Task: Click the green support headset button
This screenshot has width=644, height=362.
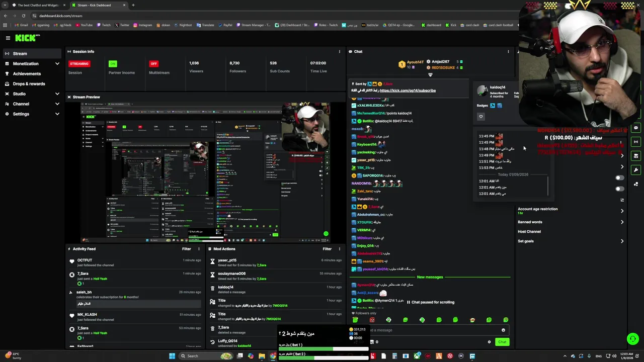Action: click(633, 339)
